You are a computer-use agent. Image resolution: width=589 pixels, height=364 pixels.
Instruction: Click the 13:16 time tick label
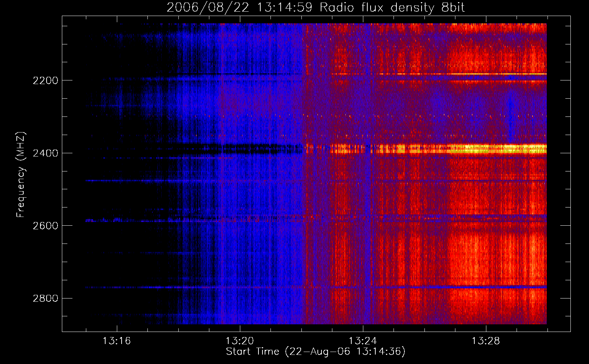116,341
